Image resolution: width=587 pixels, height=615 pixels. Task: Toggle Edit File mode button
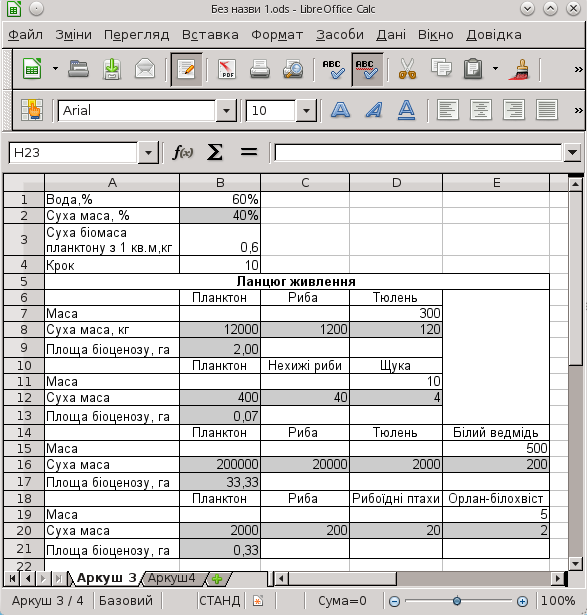186,69
